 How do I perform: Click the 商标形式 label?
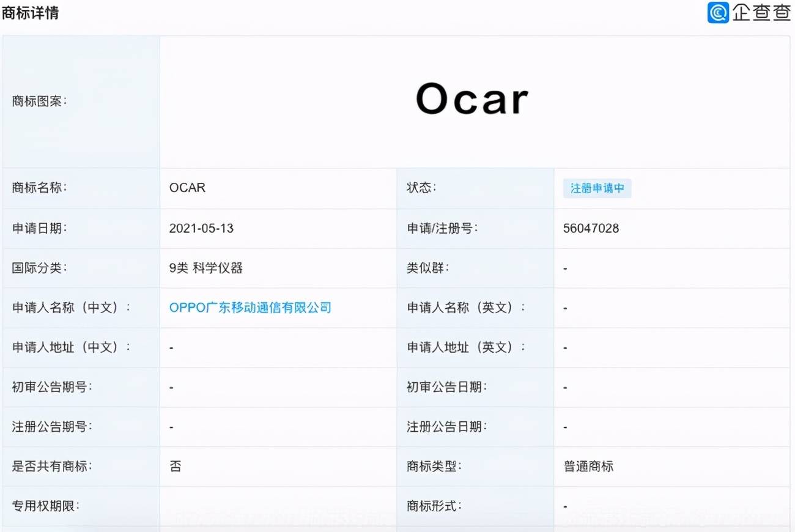[x=434, y=506]
